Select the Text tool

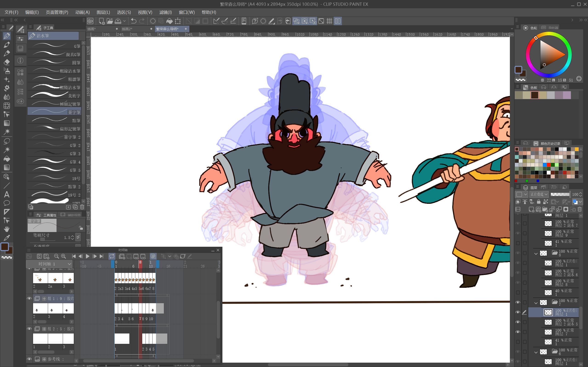[x=7, y=194]
